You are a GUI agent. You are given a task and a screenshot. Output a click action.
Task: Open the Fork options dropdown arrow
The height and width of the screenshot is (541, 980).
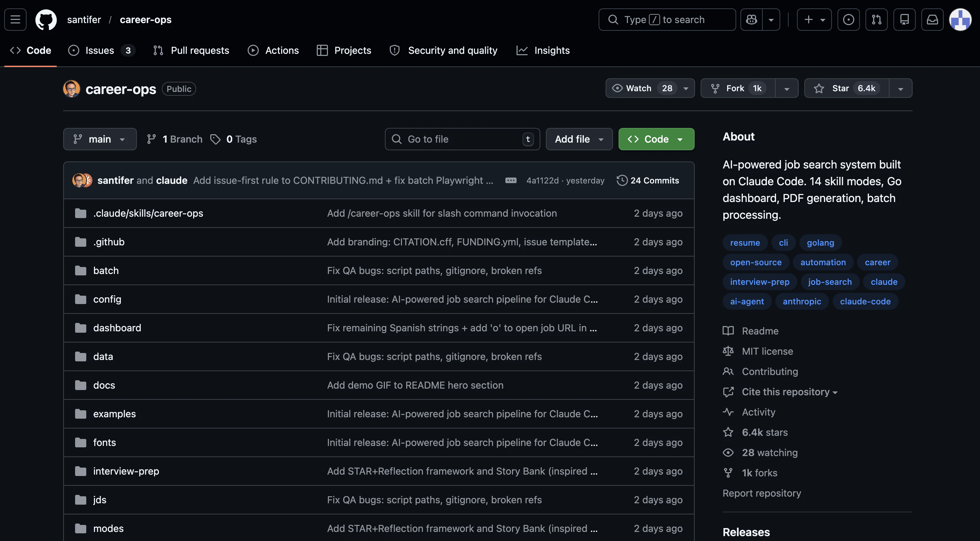point(787,88)
